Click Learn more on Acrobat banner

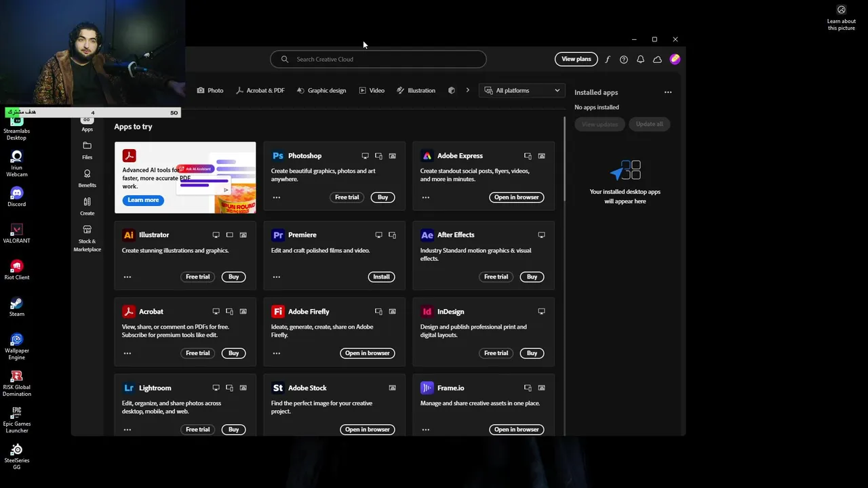click(143, 200)
